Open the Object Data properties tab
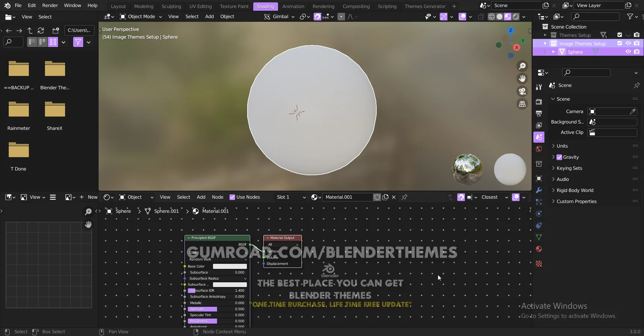The image size is (644, 336). pos(539,237)
